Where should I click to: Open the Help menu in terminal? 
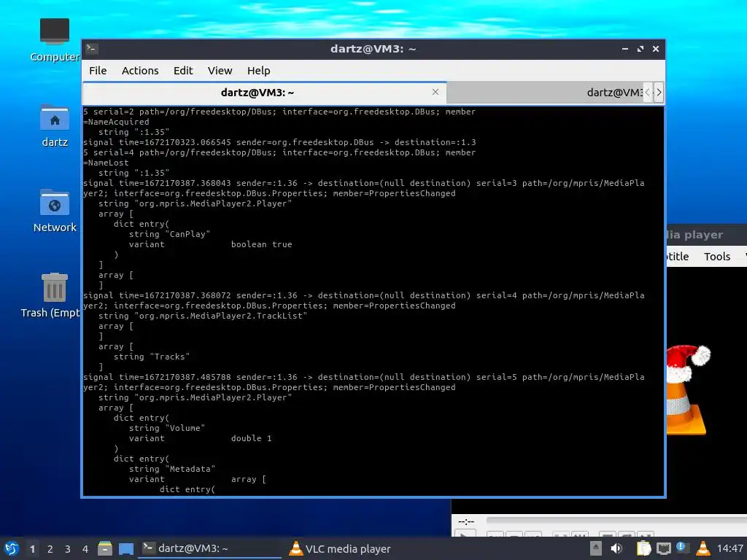[259, 71]
